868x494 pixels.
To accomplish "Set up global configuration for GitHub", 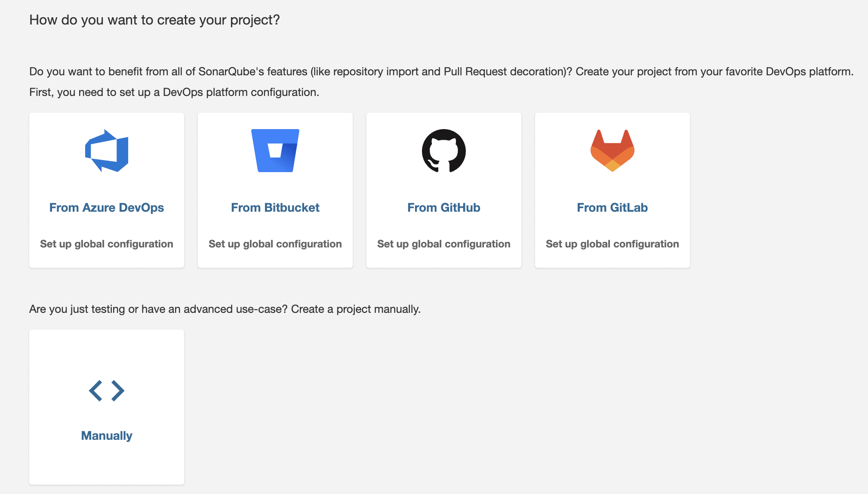I will tap(444, 244).
